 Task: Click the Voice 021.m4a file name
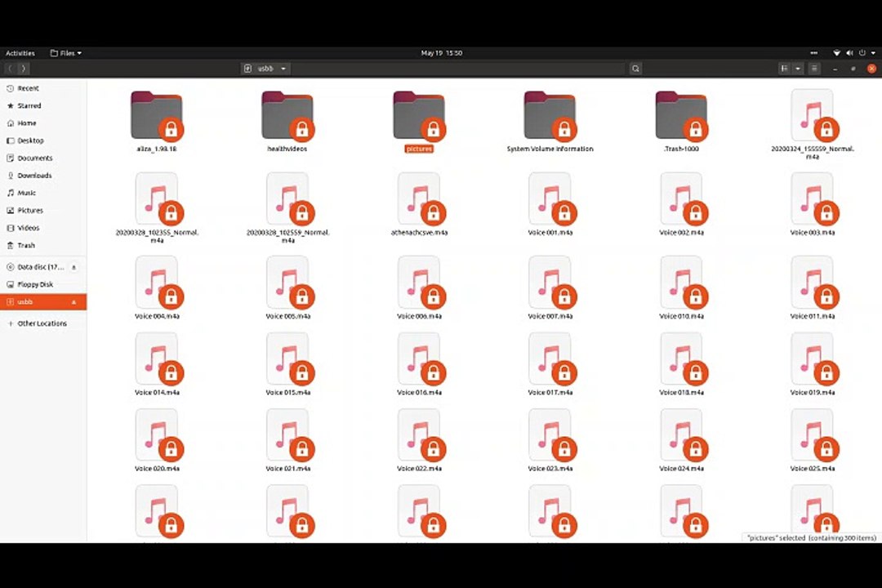tap(288, 469)
